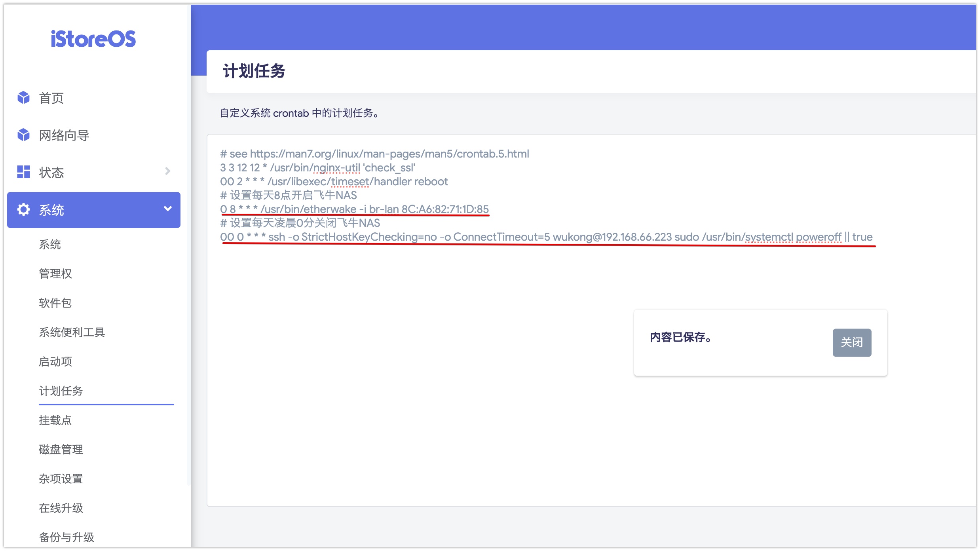
Task: Navigate to 启动项
Action: click(55, 362)
